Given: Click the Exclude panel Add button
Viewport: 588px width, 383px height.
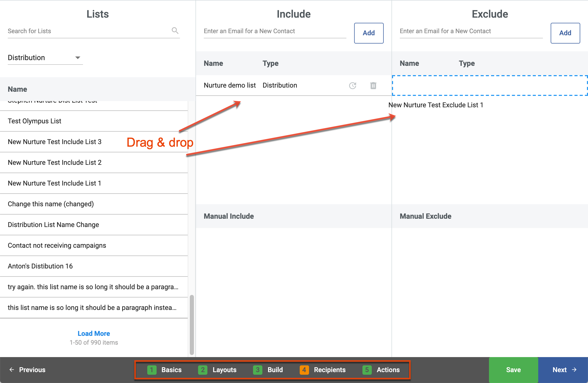Looking at the screenshot, I should (x=565, y=33).
